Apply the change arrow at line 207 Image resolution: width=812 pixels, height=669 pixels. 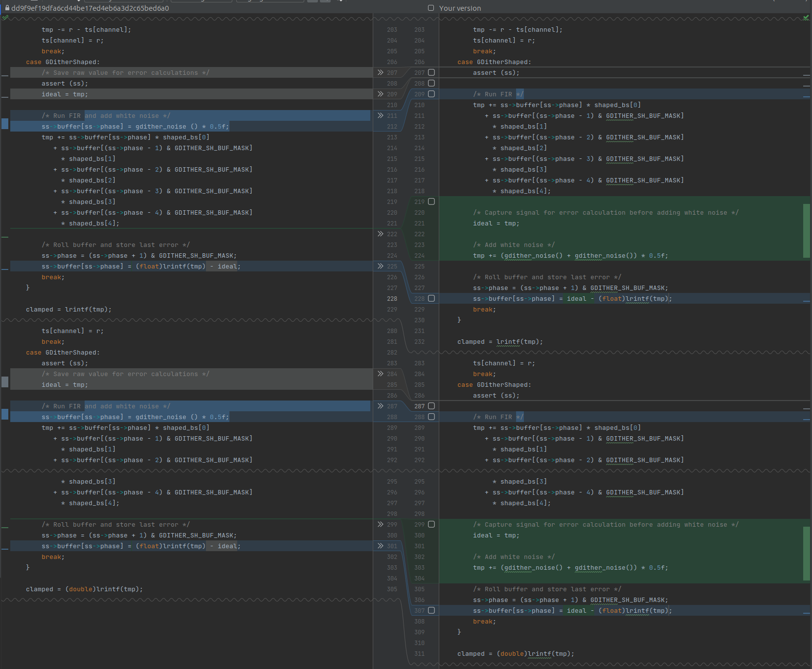tap(381, 72)
